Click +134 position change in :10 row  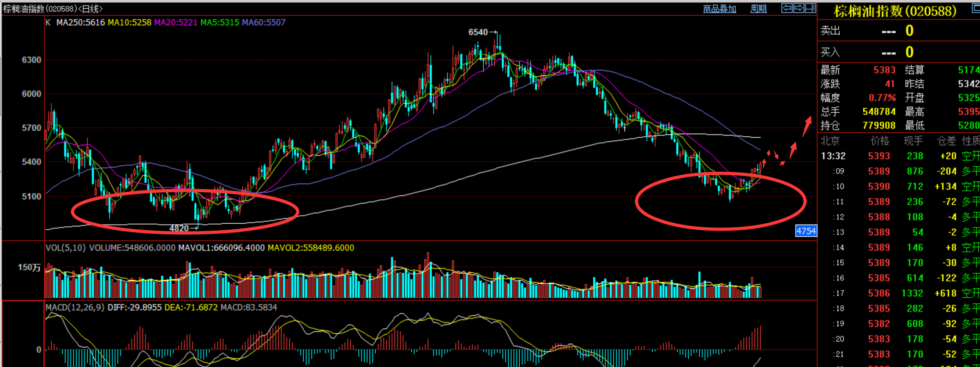[945, 187]
